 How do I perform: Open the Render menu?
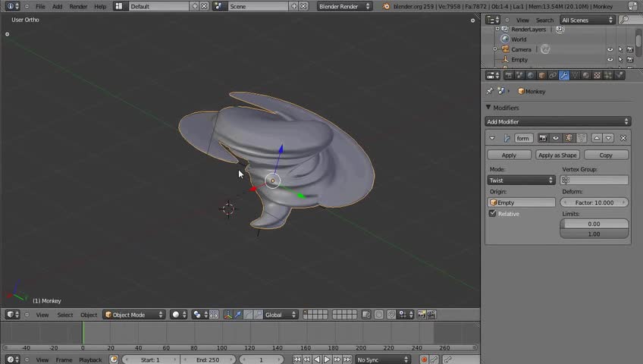[x=78, y=6]
